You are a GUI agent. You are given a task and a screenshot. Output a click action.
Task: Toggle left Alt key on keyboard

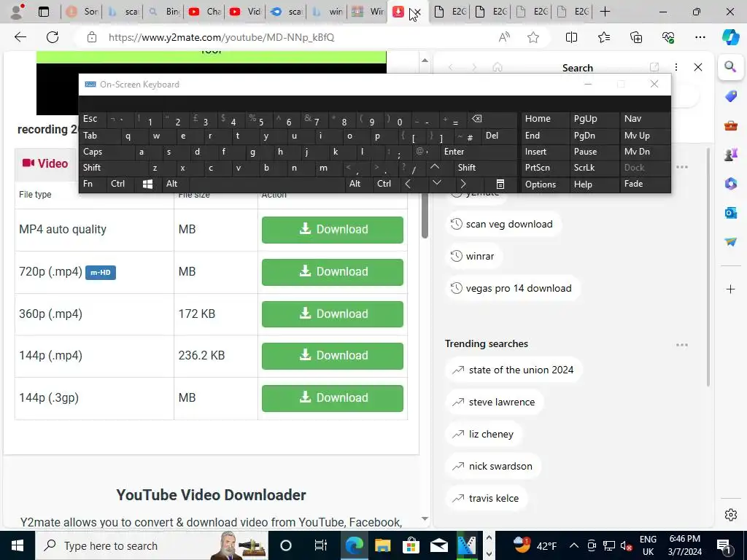[x=171, y=184]
